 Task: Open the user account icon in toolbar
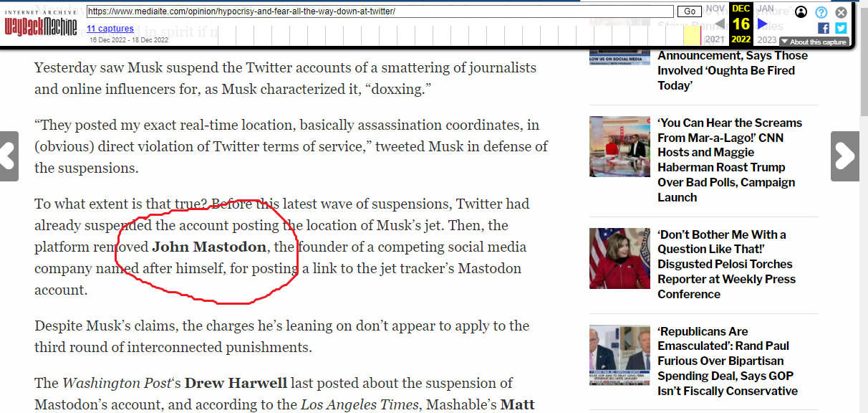tap(801, 12)
